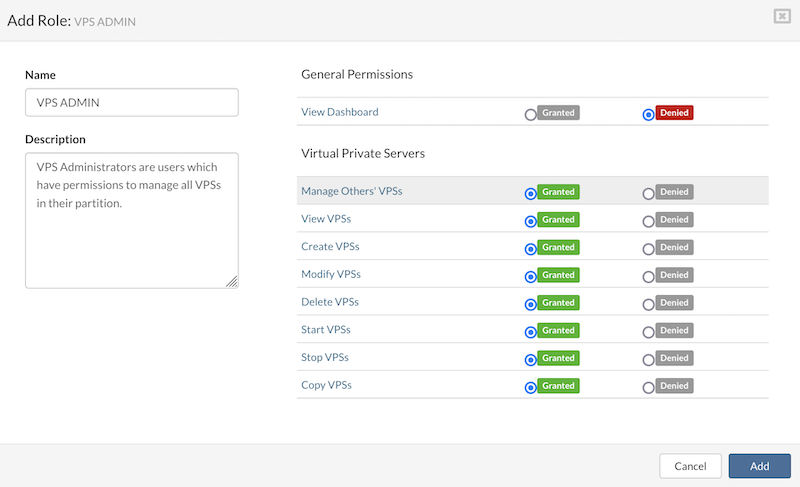The height and width of the screenshot is (487, 800).
Task: Click the Add button to save role
Action: click(759, 466)
